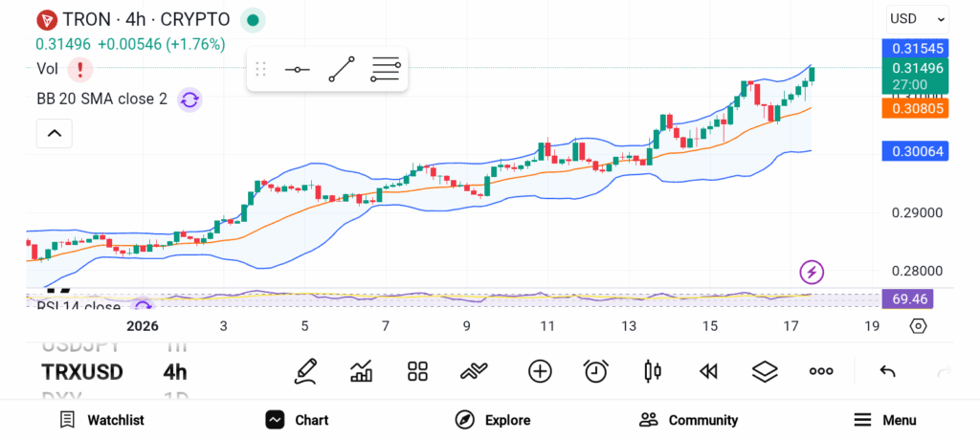
Task: Start bar replay with rewind icon
Action: click(x=708, y=371)
